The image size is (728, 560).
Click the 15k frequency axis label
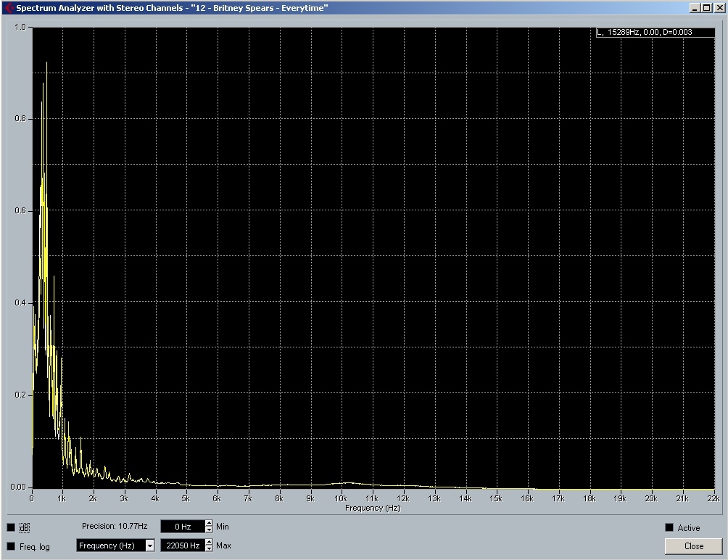tap(496, 499)
